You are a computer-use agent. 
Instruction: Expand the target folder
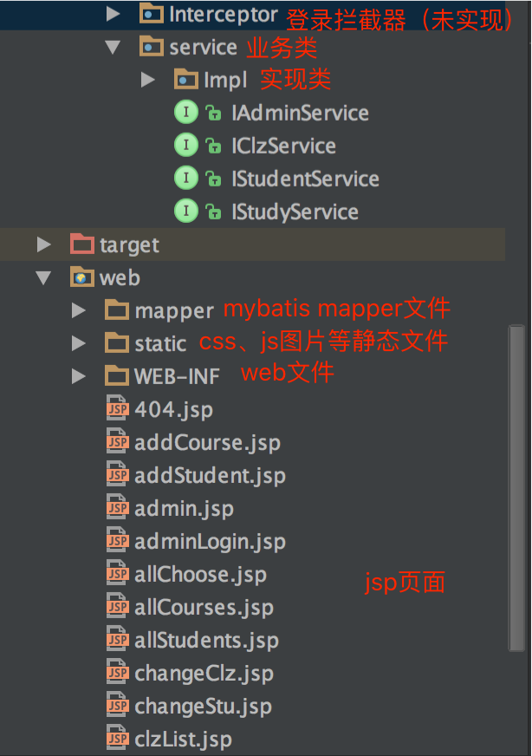pyautogui.click(x=44, y=244)
